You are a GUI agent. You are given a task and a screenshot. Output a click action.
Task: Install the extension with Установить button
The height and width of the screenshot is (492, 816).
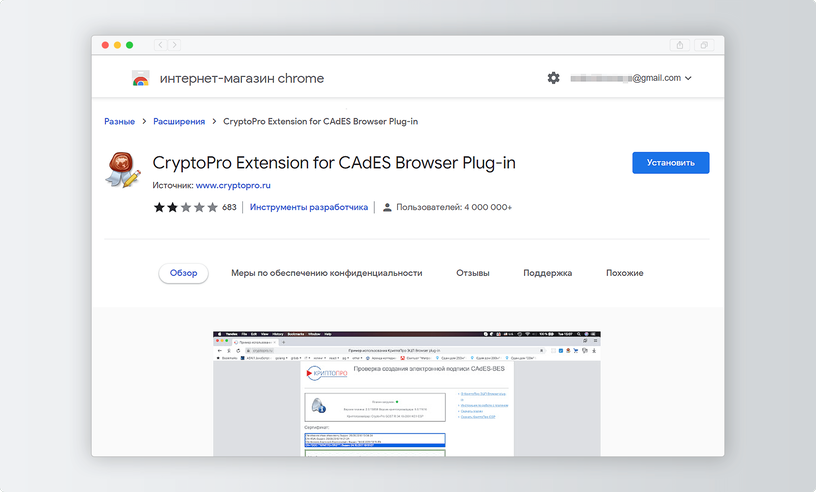pyautogui.click(x=670, y=162)
